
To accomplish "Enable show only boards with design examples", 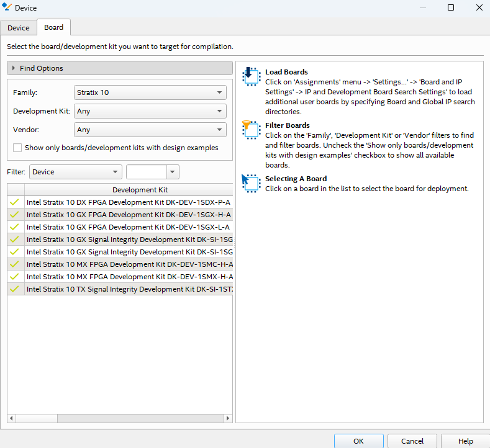I will tap(17, 148).
